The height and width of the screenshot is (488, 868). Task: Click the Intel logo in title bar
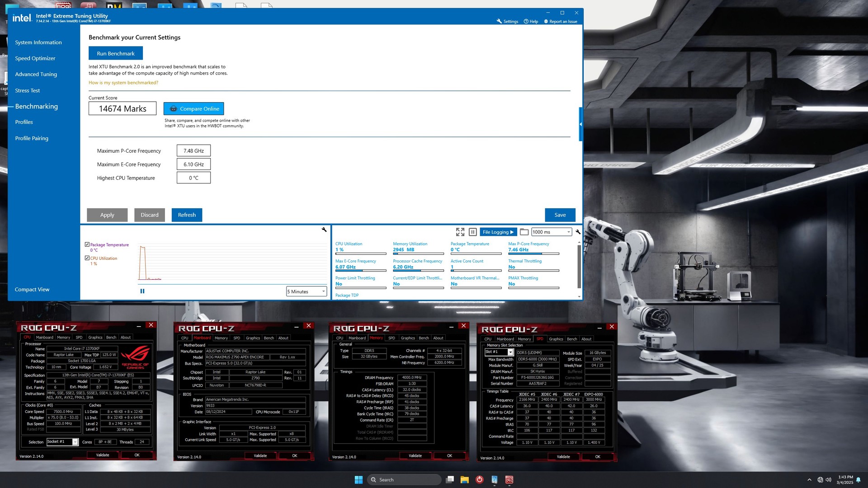22,18
